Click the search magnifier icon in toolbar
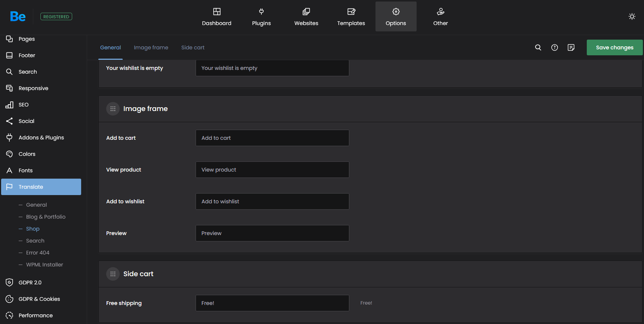This screenshot has height=324, width=644. point(538,47)
